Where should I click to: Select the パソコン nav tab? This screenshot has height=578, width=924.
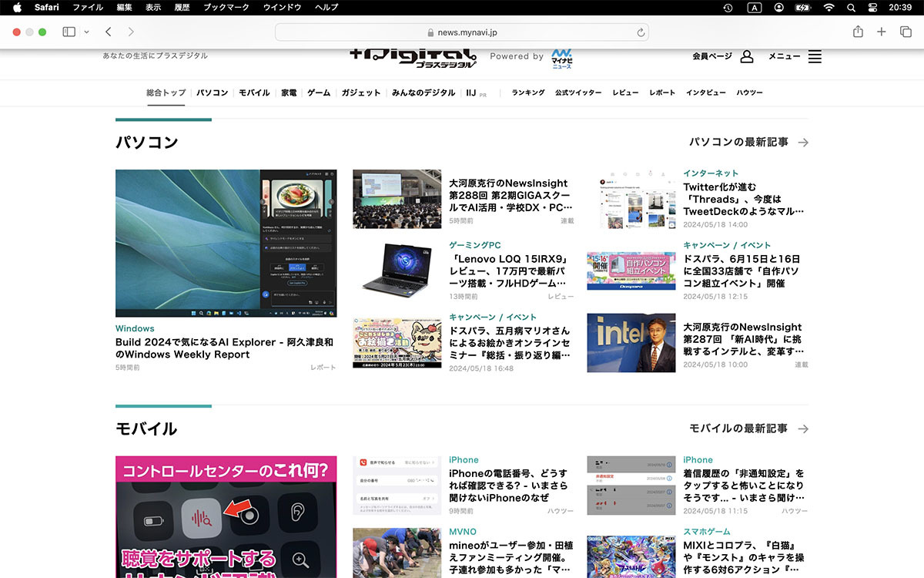(213, 92)
